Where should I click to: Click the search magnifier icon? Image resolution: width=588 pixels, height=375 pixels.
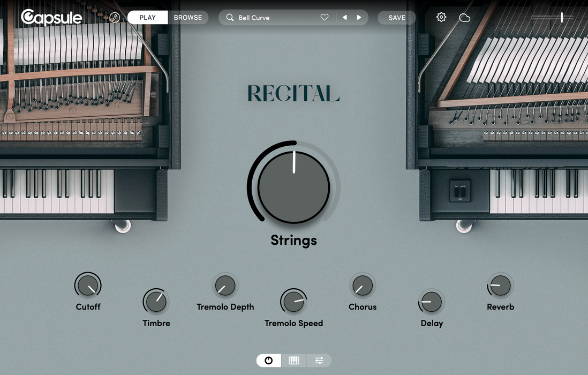tap(230, 18)
